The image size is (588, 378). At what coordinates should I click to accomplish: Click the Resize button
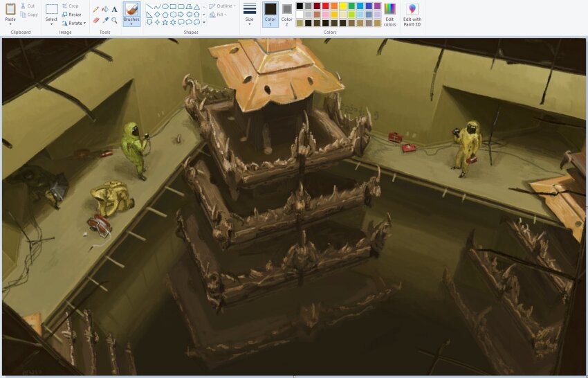[x=72, y=15]
